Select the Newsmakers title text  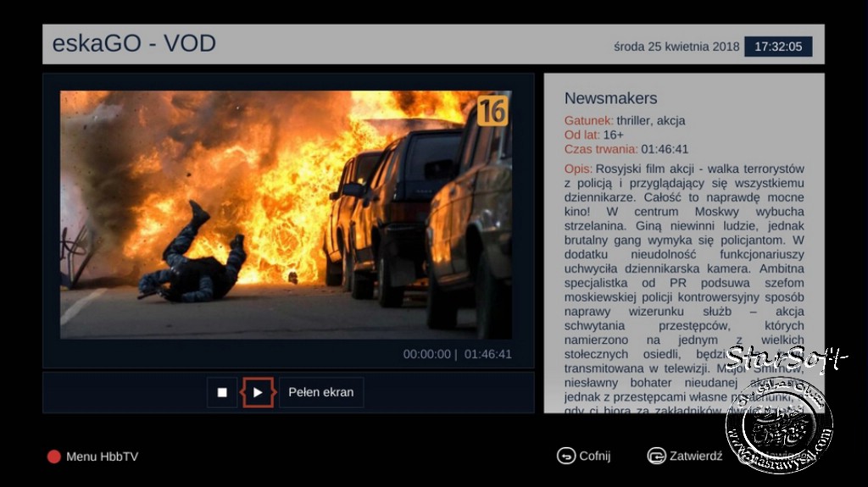tap(610, 98)
